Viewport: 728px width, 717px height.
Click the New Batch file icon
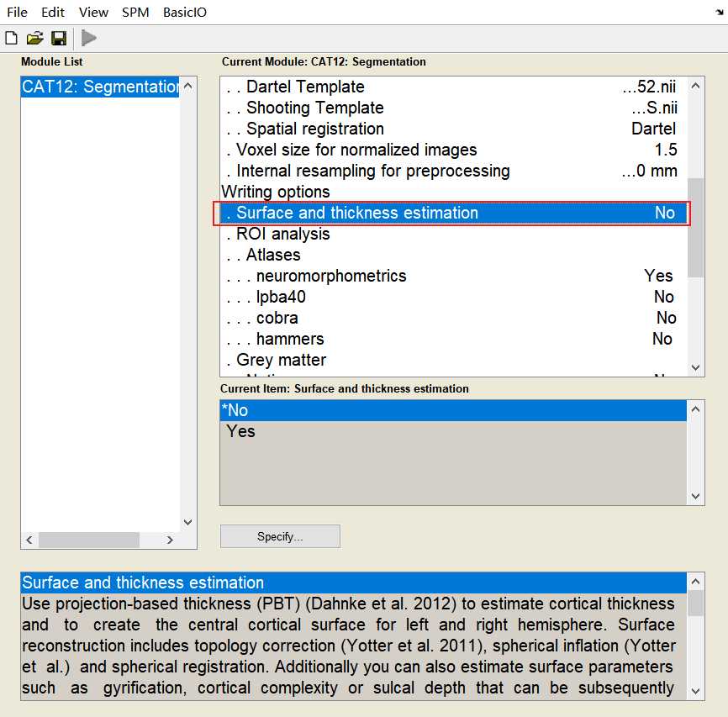coord(12,38)
